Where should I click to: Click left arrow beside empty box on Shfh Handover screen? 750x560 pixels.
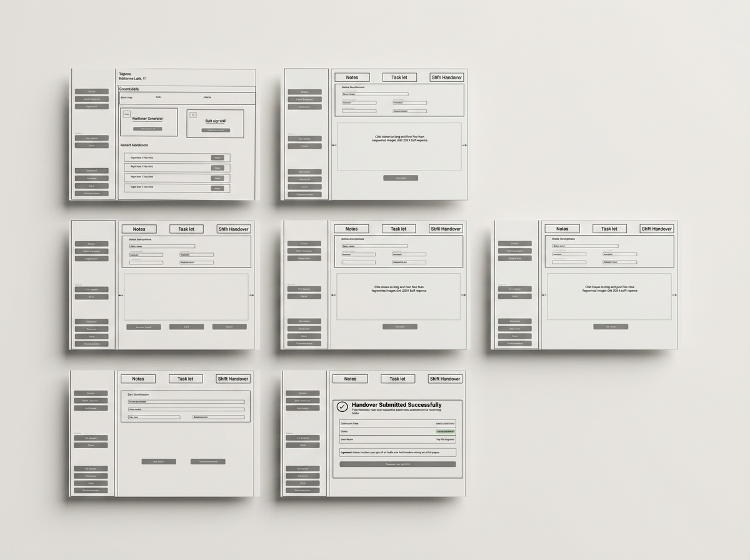click(121, 296)
